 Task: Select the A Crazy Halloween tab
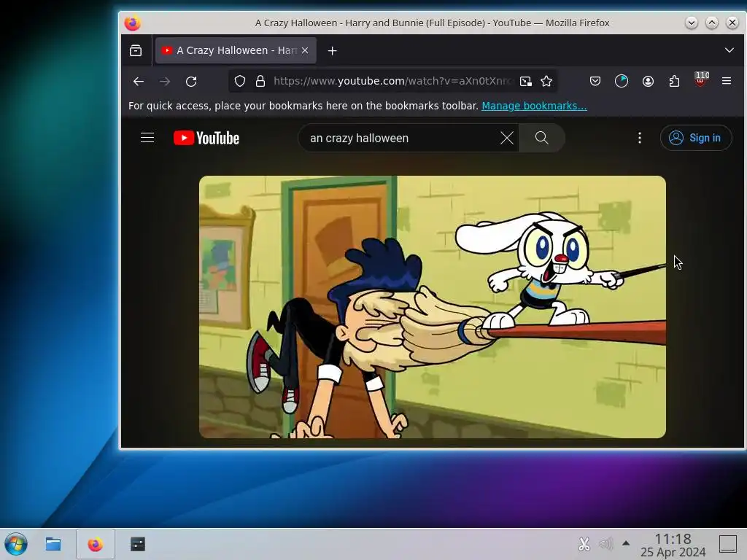pos(236,50)
